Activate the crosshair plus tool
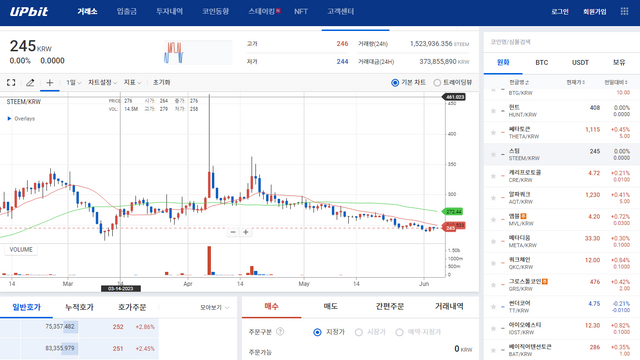This screenshot has width=640, height=360. (x=50, y=82)
